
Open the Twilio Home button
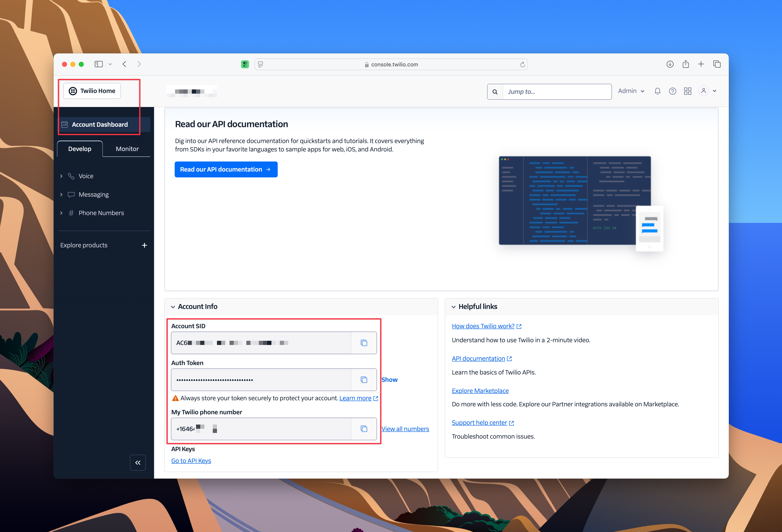(92, 91)
